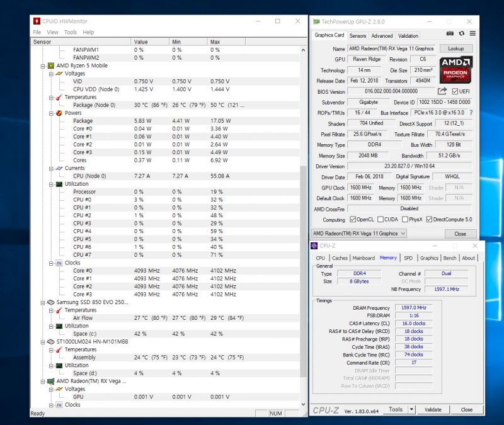
Task: Click the GPU-Z title bar app icon
Action: pyautogui.click(x=316, y=21)
